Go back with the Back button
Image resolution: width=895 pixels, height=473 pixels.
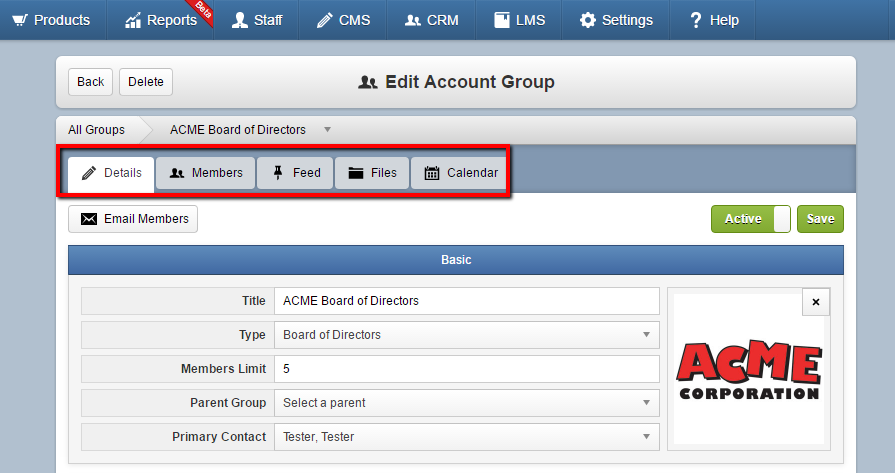[x=91, y=82]
